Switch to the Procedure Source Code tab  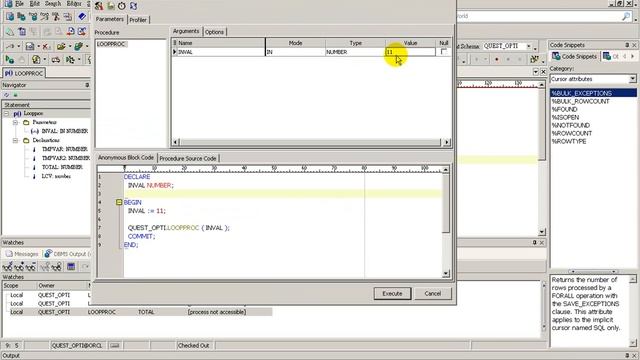pos(188,158)
